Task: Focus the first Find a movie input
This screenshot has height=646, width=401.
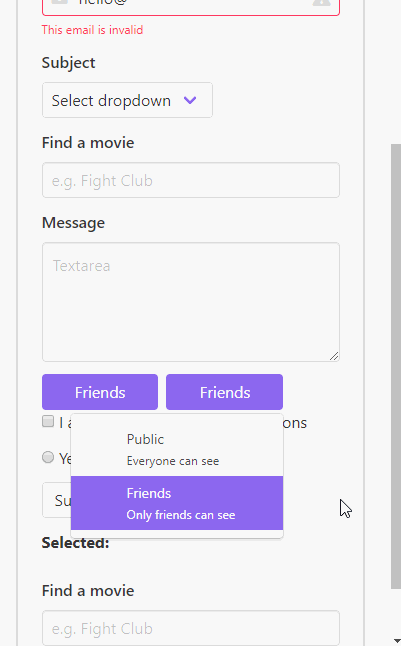Action: click(x=191, y=180)
